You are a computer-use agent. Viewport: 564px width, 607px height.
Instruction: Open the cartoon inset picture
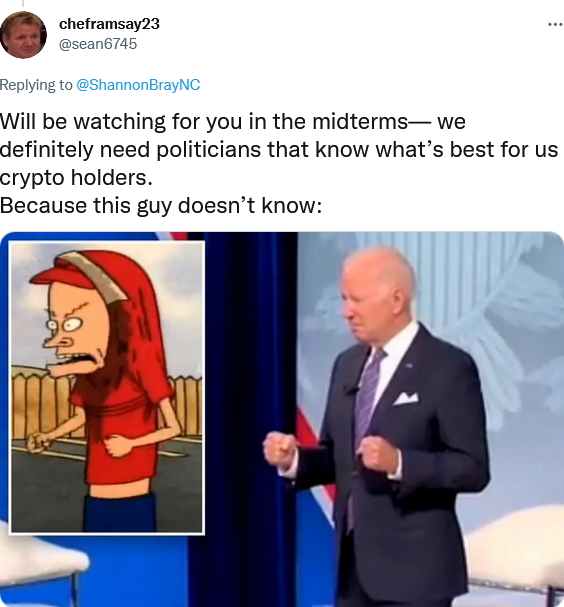(x=107, y=388)
